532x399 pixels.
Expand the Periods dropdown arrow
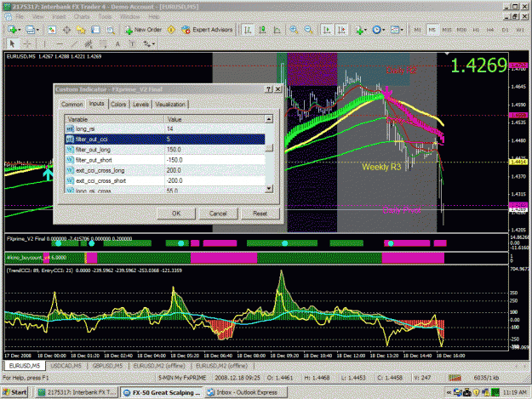383,30
